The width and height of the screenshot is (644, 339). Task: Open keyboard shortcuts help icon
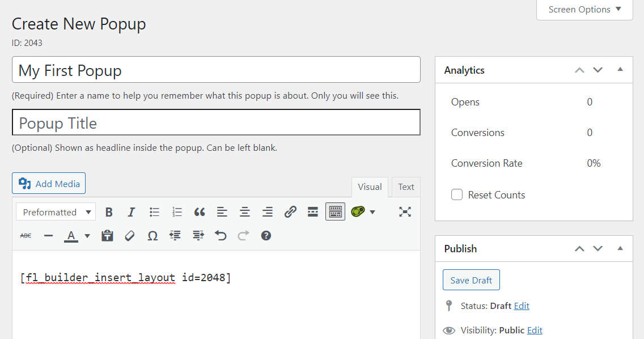click(266, 236)
